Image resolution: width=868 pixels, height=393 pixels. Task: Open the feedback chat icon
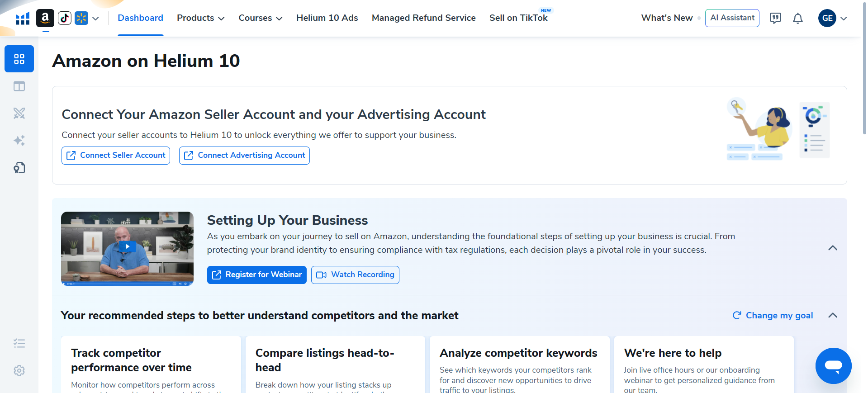775,18
